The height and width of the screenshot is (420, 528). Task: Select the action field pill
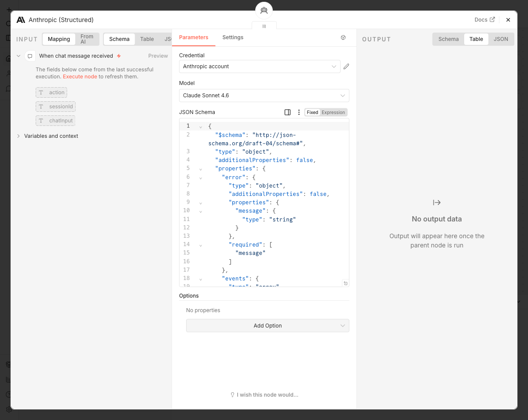[x=51, y=92]
